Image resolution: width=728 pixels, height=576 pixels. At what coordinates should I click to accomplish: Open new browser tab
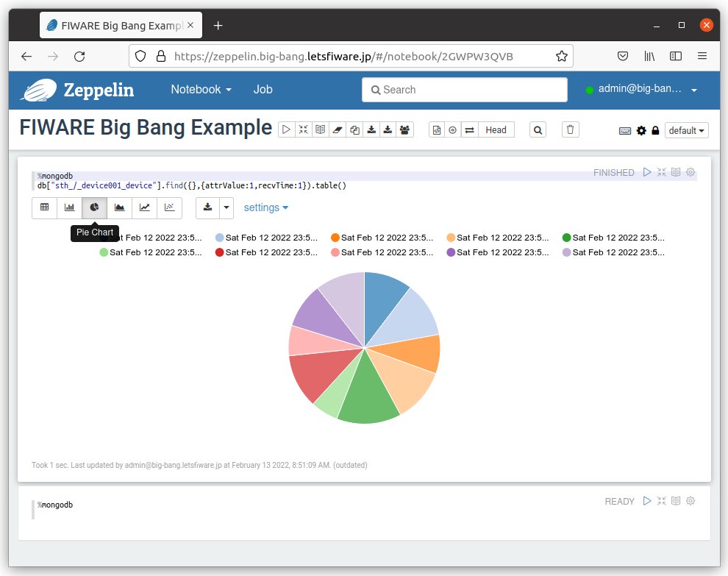tap(218, 26)
